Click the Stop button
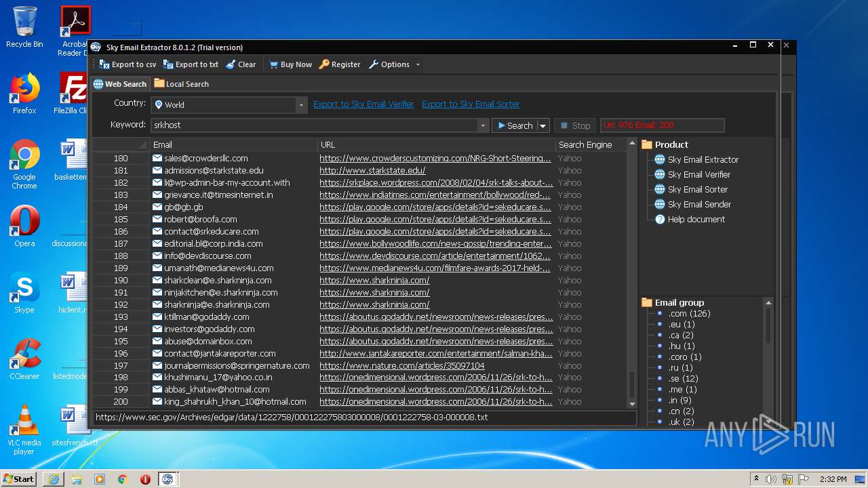Viewport: 868px width, 488px height. [x=575, y=125]
